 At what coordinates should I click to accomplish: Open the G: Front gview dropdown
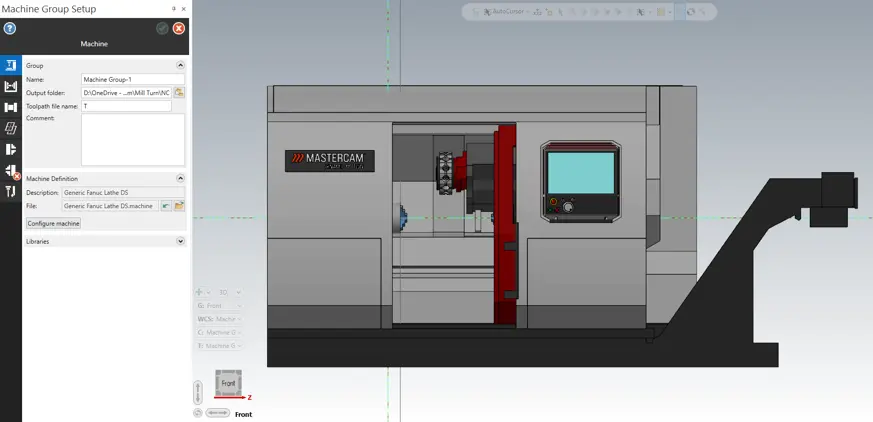coord(219,306)
